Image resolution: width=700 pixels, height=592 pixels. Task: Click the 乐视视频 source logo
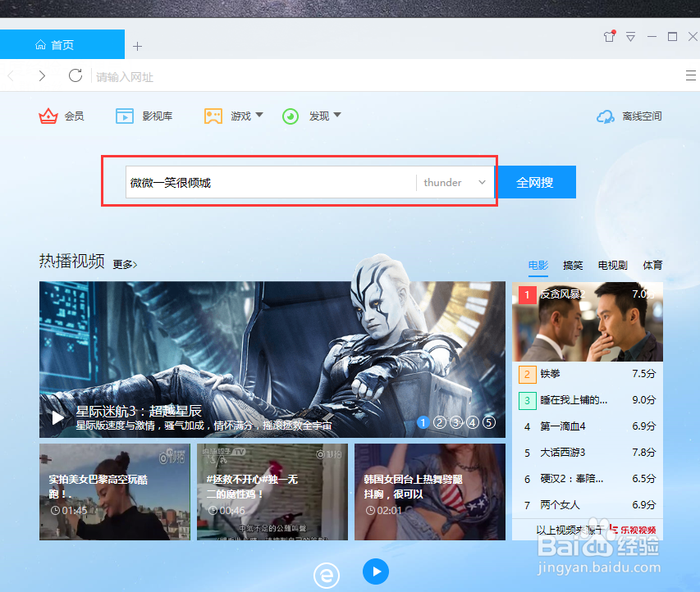(x=633, y=530)
